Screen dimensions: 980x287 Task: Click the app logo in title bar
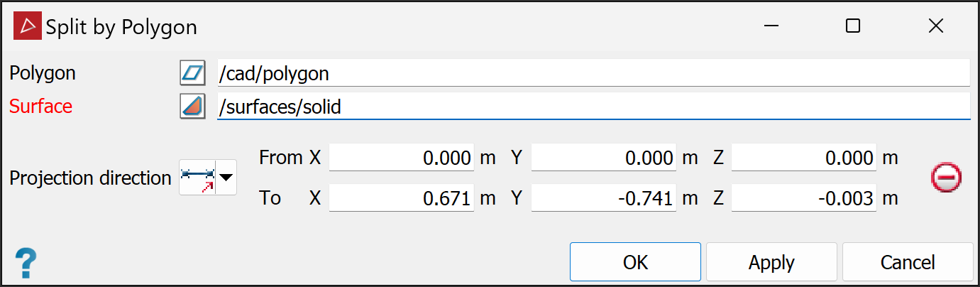[x=28, y=27]
